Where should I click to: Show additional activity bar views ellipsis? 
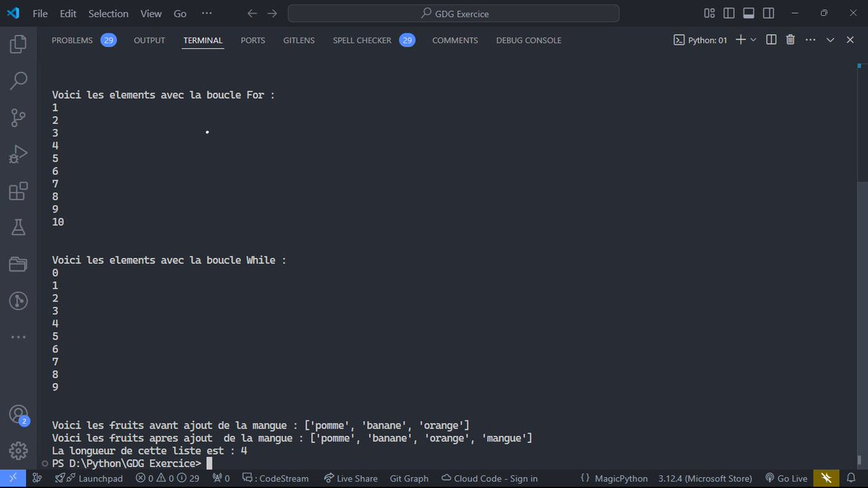point(18,337)
